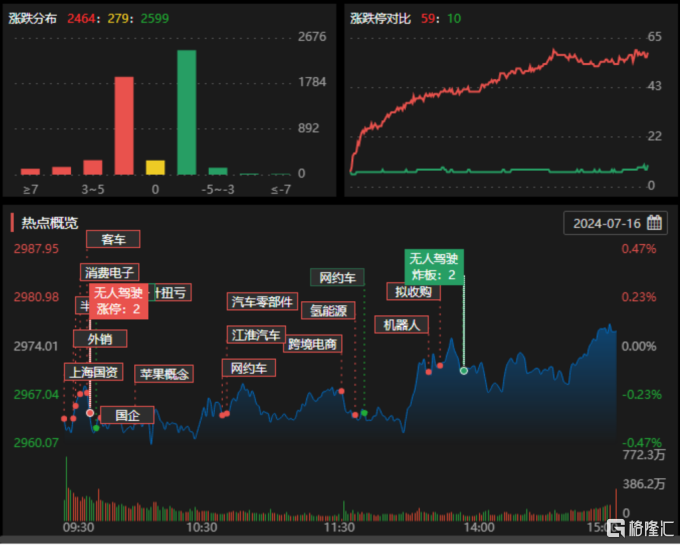The image size is (681, 545).
Task: Click the 43 axis value
Action: tap(655, 86)
